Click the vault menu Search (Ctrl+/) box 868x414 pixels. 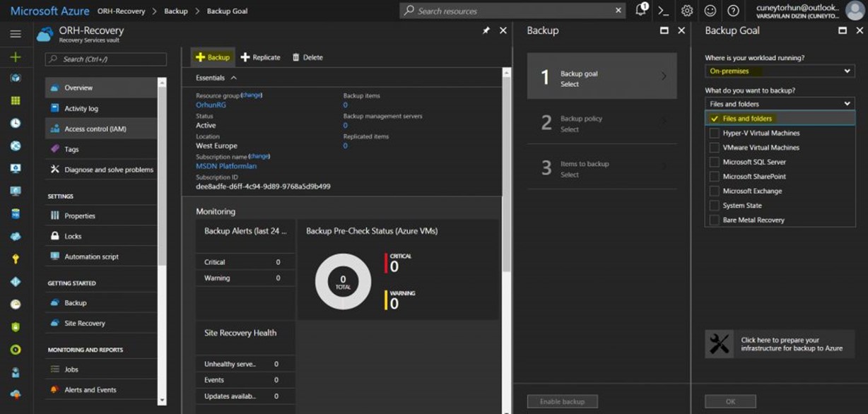[106, 59]
